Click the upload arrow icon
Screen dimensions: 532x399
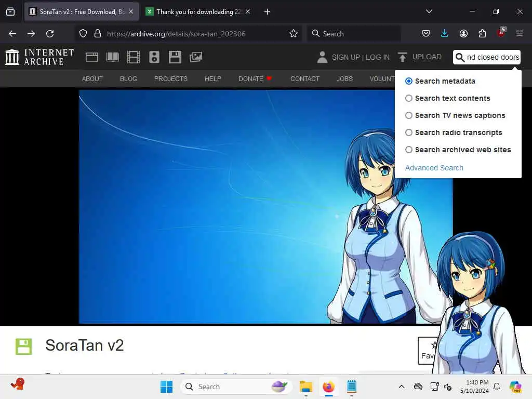pyautogui.click(x=403, y=57)
